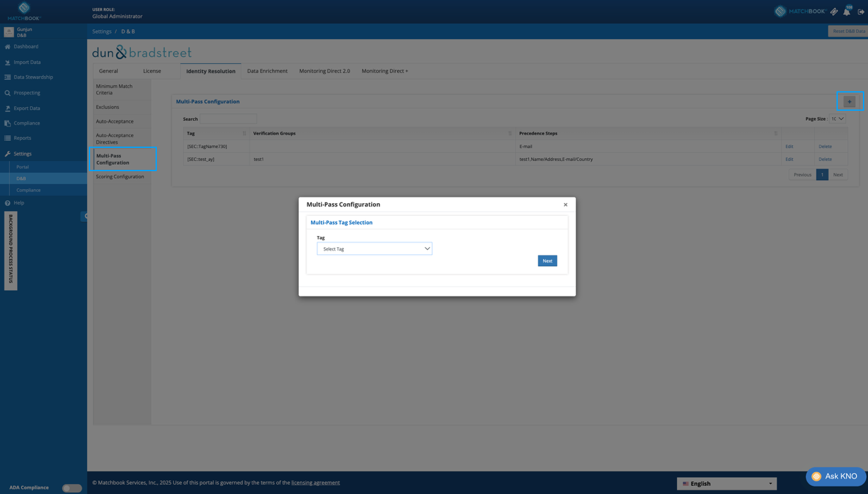This screenshot has height=494, width=868.
Task: Switch to the Monitoring Direct 2.0 tab
Action: [324, 71]
